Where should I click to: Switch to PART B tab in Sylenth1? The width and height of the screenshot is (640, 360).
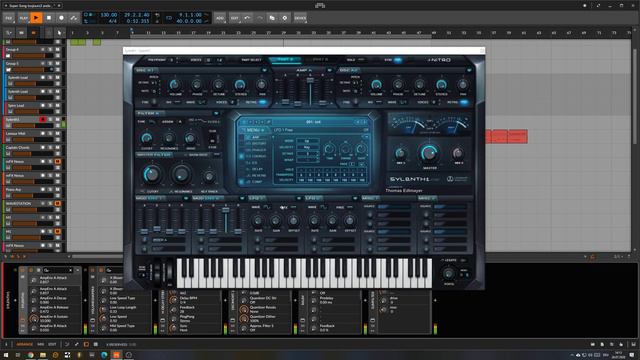click(x=320, y=60)
